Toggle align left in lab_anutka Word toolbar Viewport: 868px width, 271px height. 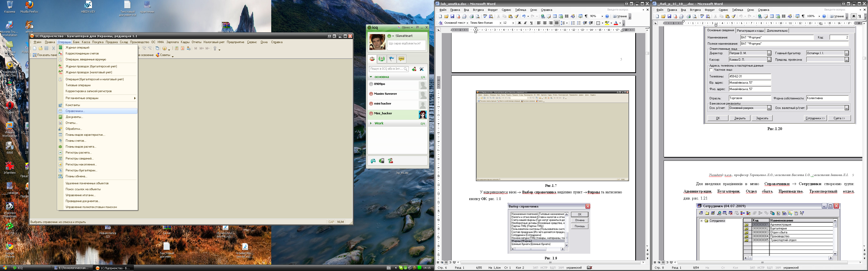(539, 23)
